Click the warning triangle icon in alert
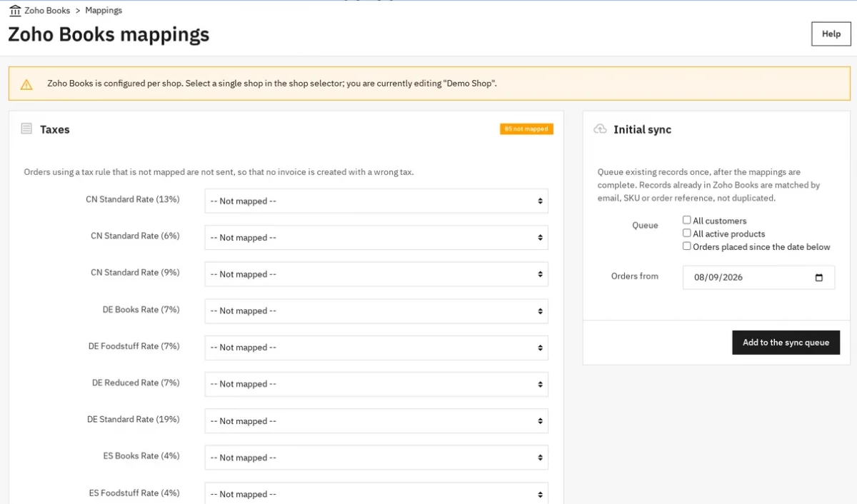 click(x=26, y=84)
